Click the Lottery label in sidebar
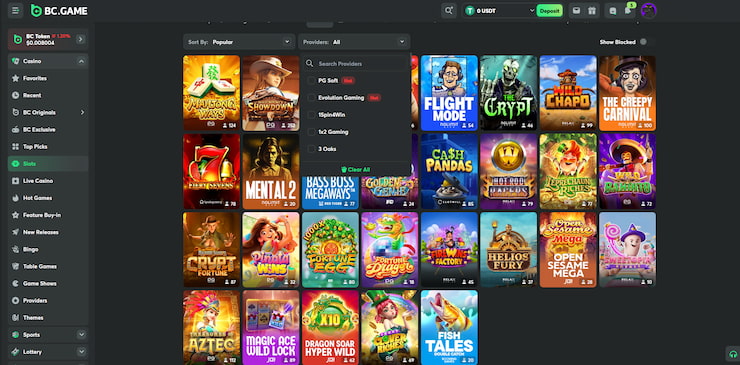Image resolution: width=740 pixels, height=365 pixels. click(33, 352)
